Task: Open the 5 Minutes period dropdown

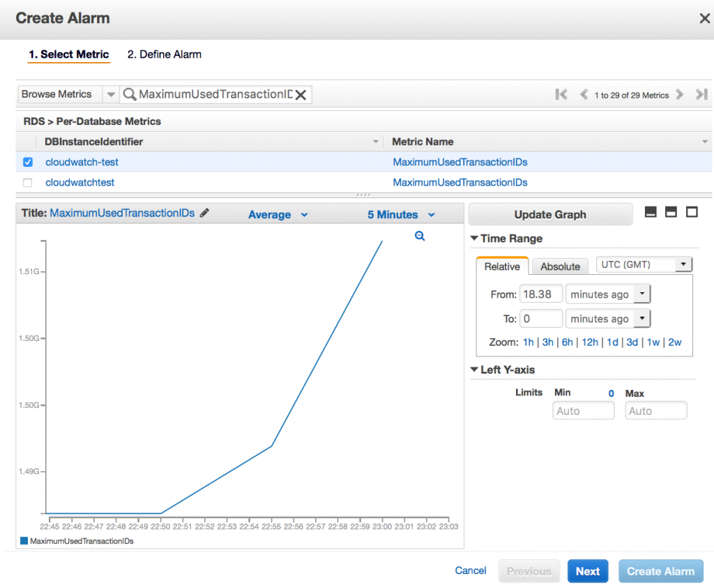Action: point(401,215)
